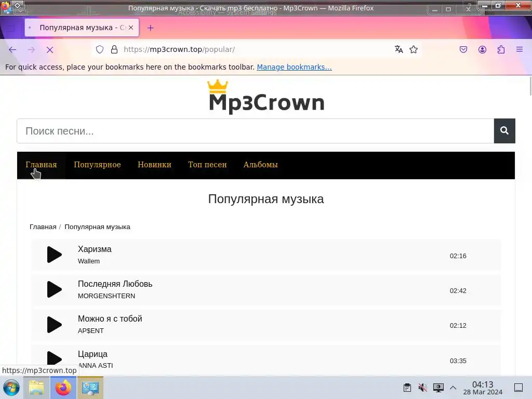The width and height of the screenshot is (532, 399).
Task: Click the Firefox taskbar icon
Action: 63,388
